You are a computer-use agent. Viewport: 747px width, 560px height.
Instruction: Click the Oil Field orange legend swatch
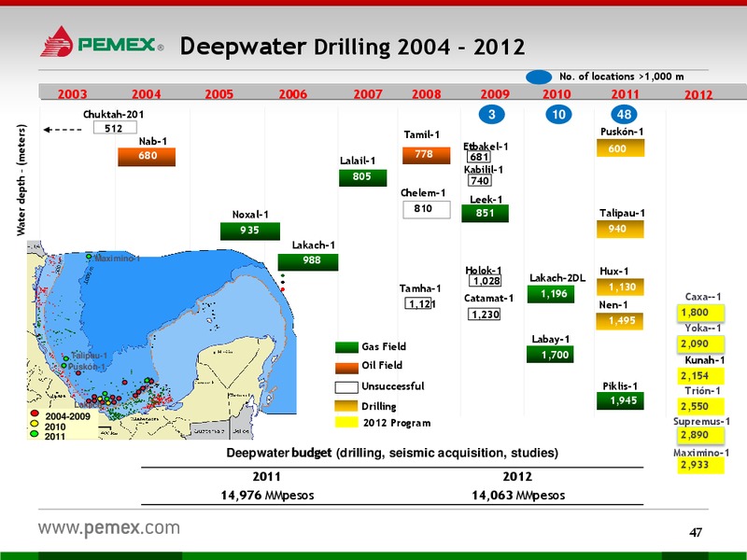click(x=346, y=367)
